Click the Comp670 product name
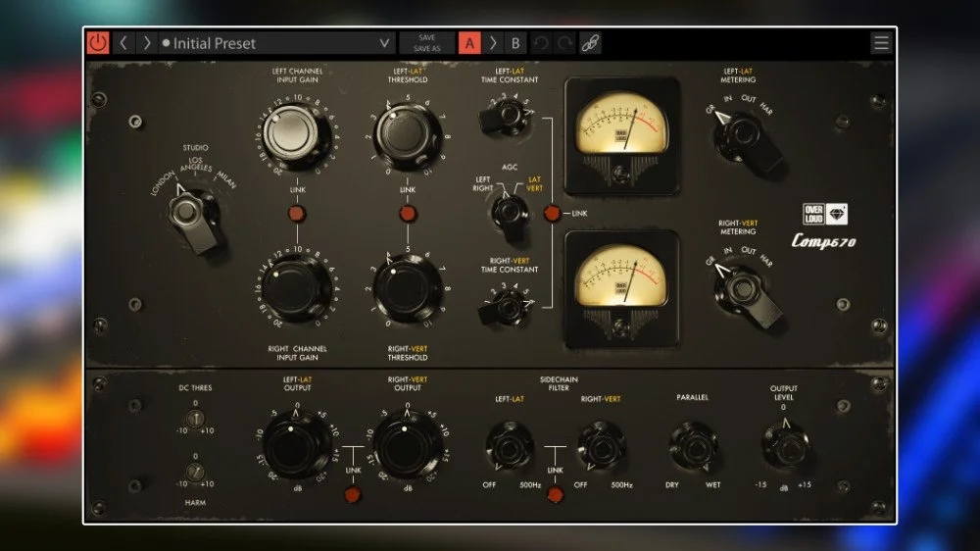Screen dimensions: 980x551 click(824, 241)
